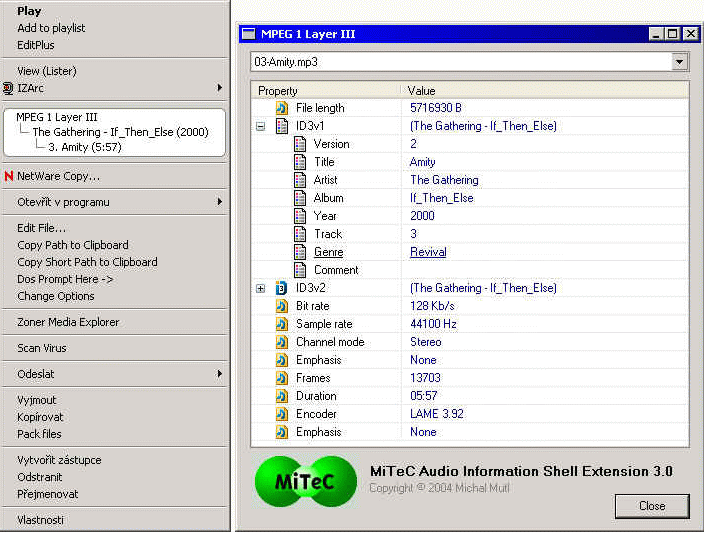Choose Vlastnosti at menu bottom

coord(40,520)
